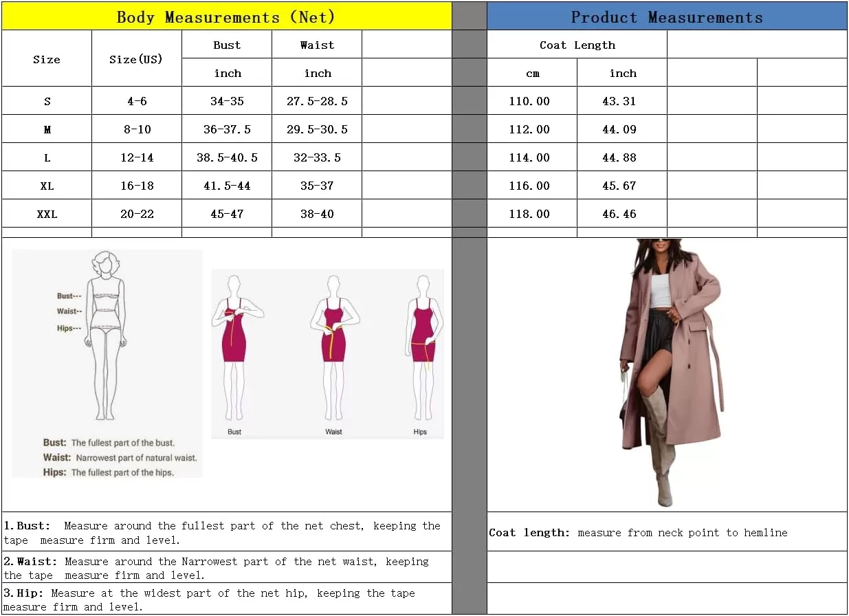Screen dimensions: 849x616
Task: Select size S cell
Action: [x=47, y=101]
